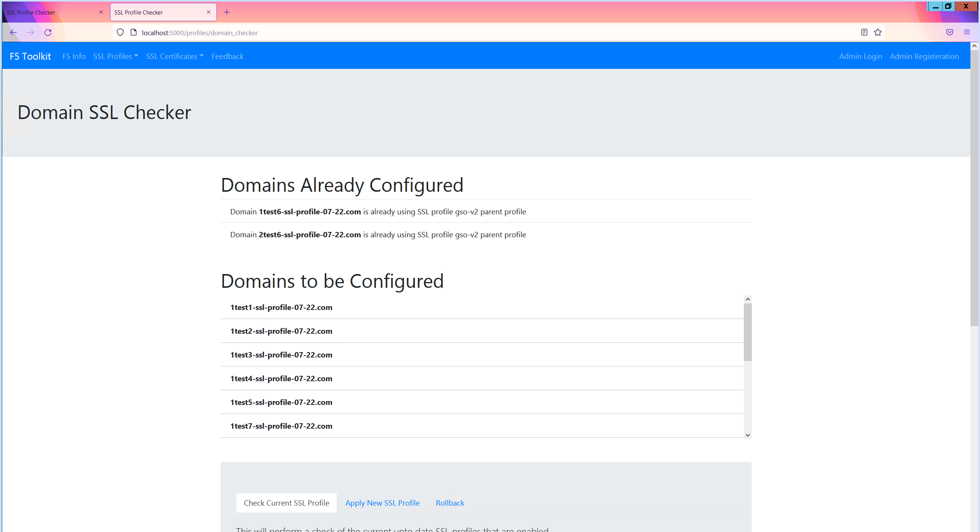Open the Pocket save icon
Viewport: 980px width, 532px height.
click(950, 33)
